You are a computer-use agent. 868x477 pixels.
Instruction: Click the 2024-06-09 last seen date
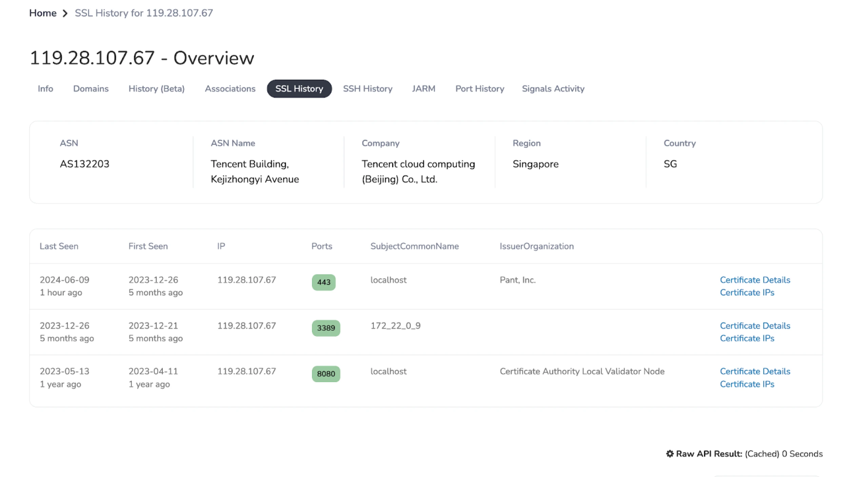tap(64, 280)
